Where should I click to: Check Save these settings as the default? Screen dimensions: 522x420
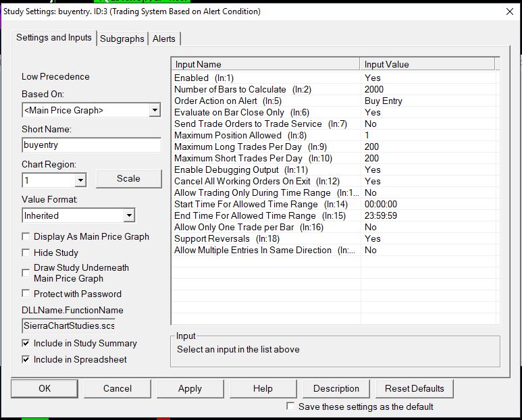tap(290, 406)
